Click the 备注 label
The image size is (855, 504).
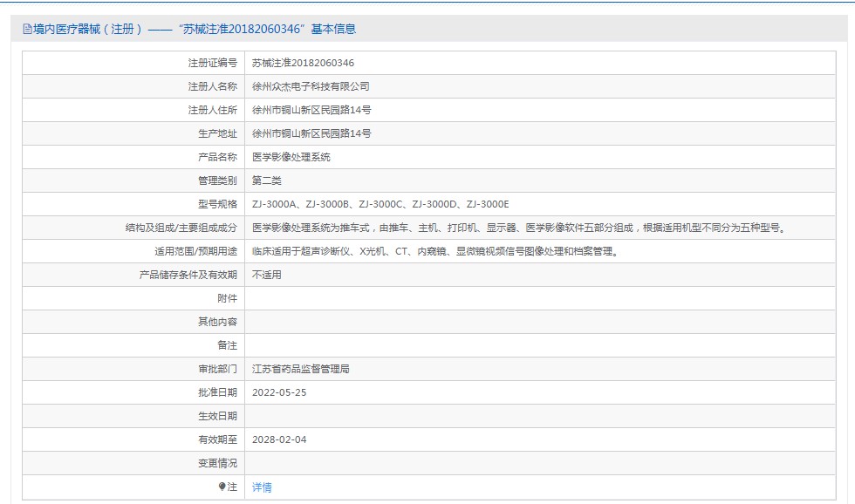[x=228, y=345]
